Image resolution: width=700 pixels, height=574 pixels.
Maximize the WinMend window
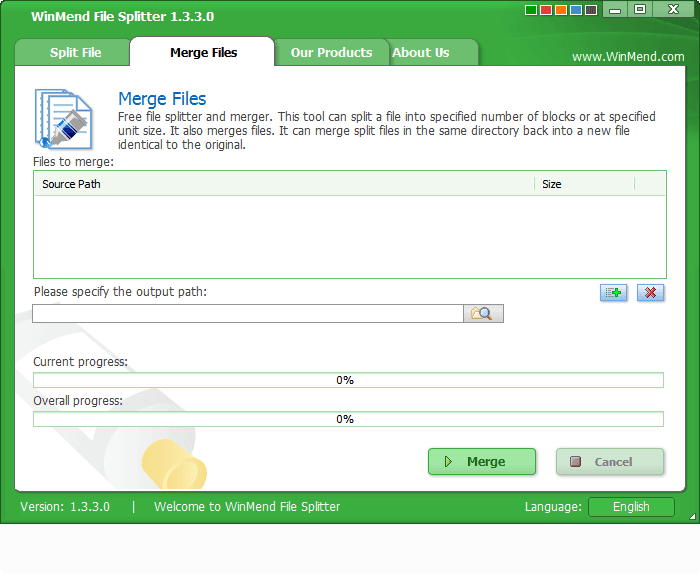pyautogui.click(x=640, y=9)
